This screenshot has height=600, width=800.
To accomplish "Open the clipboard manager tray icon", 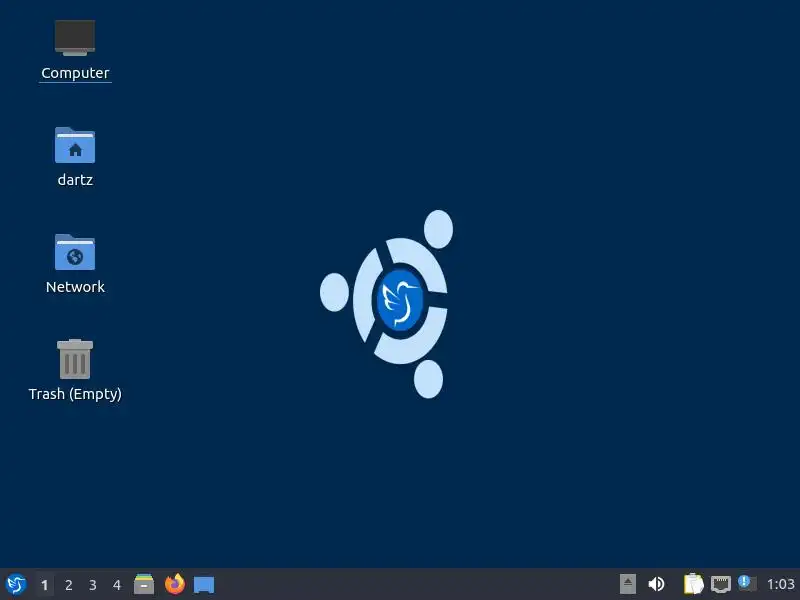I will [x=693, y=584].
